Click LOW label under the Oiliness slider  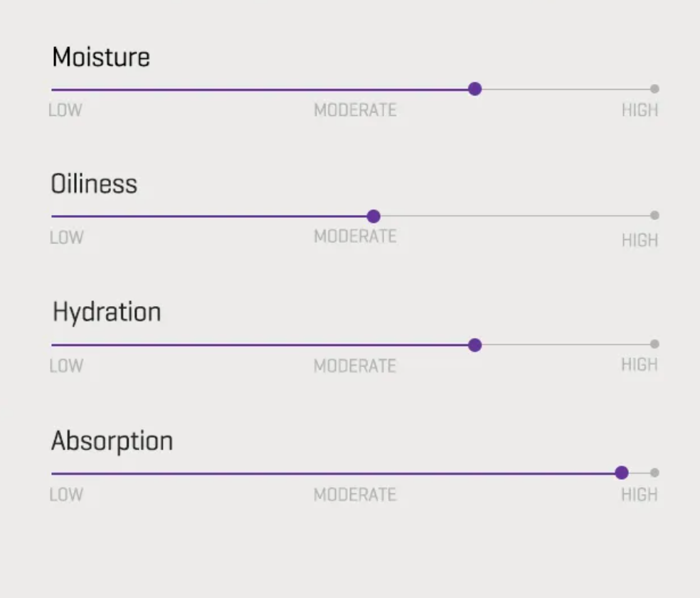click(65, 237)
